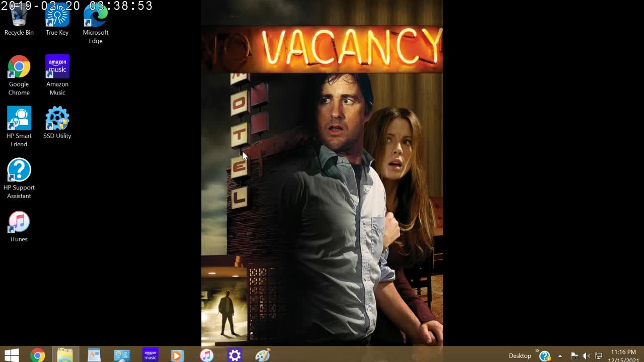The width and height of the screenshot is (644, 362).
Task: Launch Chrome from the taskbar
Action: click(37, 355)
